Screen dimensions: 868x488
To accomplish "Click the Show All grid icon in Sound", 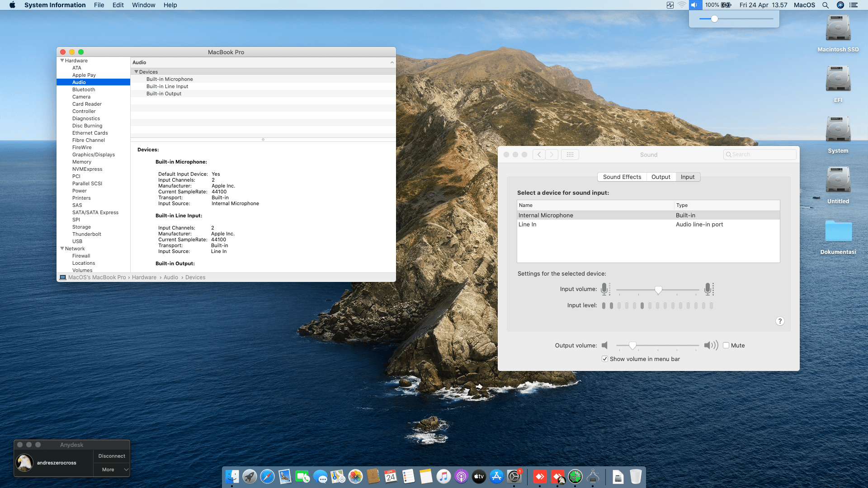I will pyautogui.click(x=570, y=155).
